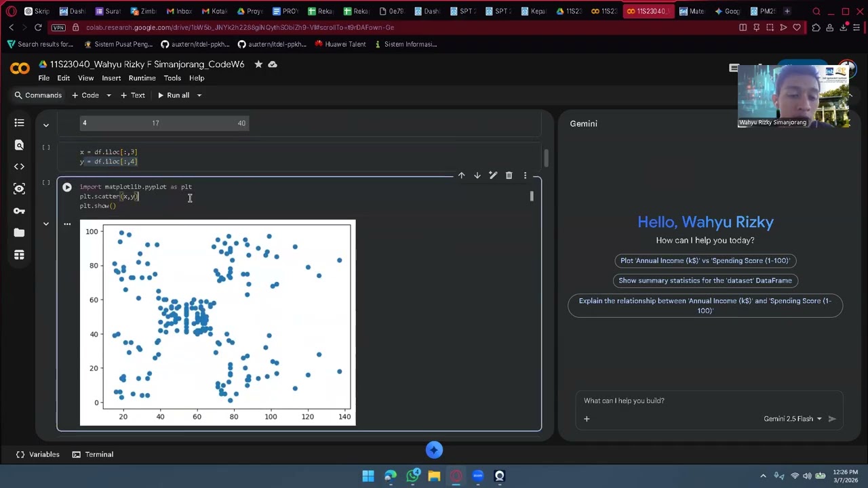This screenshot has width=868, height=488.
Task: Go back in the browser
Action: pos(11,28)
